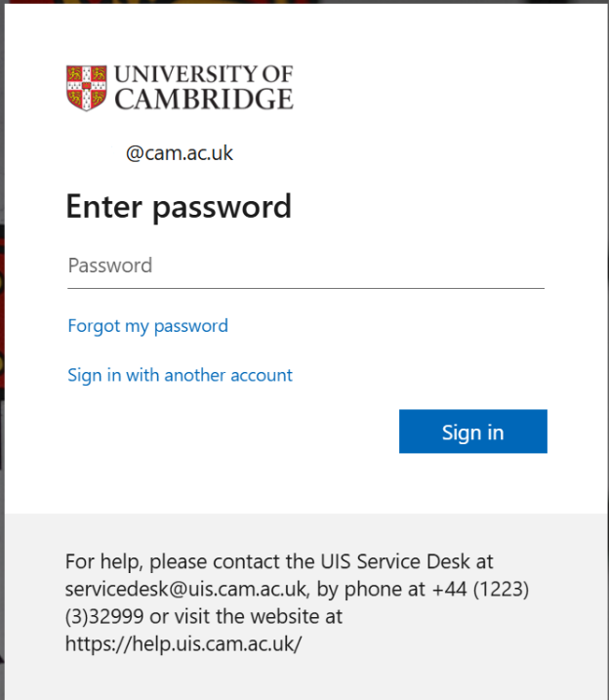Open the "Forgot my password" link

(x=147, y=326)
